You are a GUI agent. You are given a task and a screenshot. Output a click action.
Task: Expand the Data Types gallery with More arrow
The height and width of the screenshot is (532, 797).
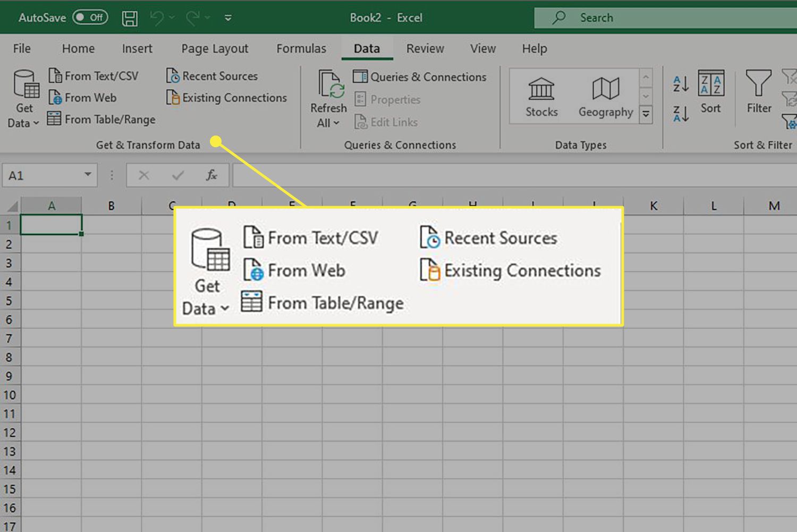(x=646, y=114)
